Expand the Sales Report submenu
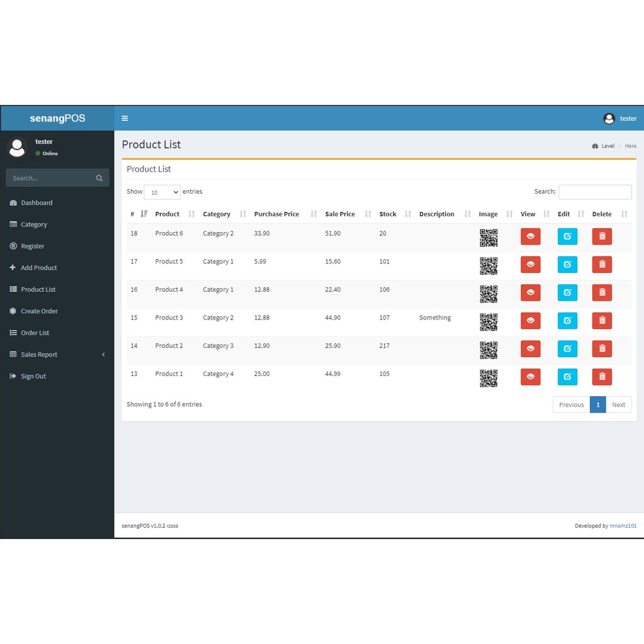The width and height of the screenshot is (644, 644). 57,355
